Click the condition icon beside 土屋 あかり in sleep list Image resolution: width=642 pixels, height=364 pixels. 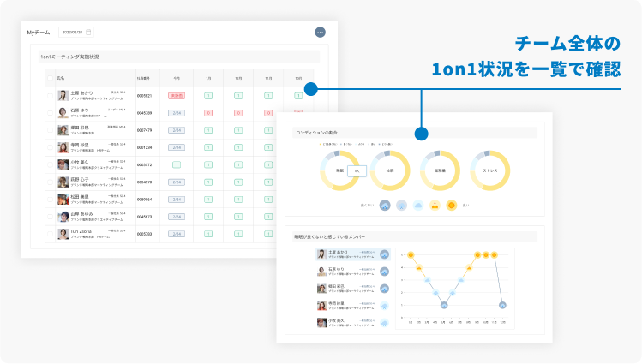coord(385,254)
